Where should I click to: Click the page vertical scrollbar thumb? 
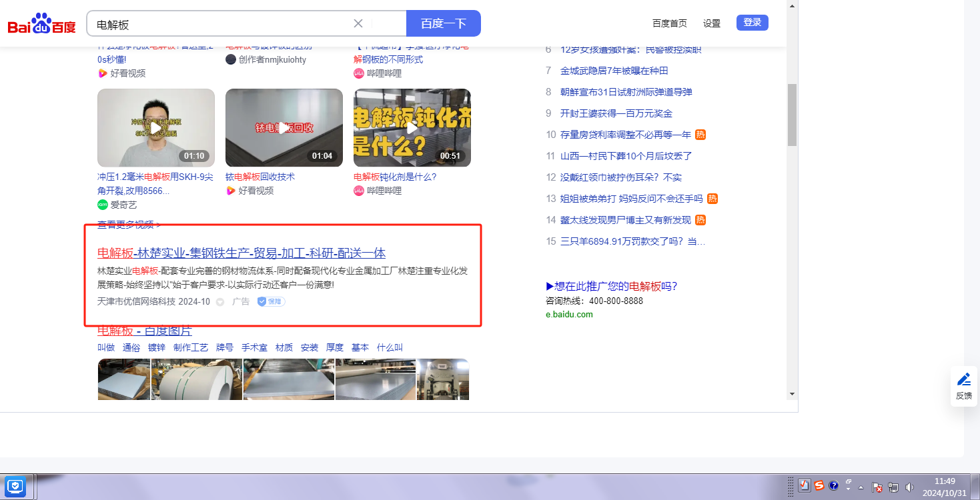point(792,115)
